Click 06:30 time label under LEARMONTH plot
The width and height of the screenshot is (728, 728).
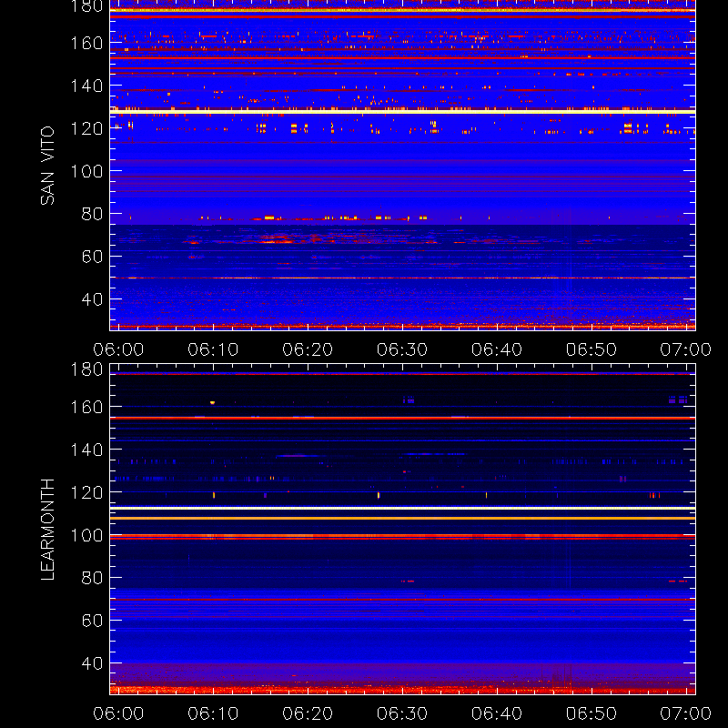pos(402,713)
